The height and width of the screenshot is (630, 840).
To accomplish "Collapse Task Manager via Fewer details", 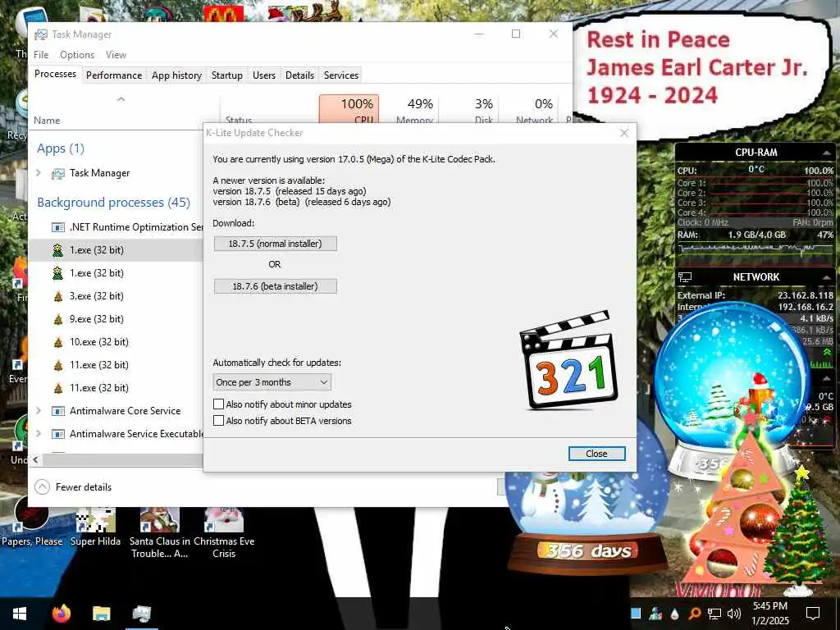I will pos(73,487).
